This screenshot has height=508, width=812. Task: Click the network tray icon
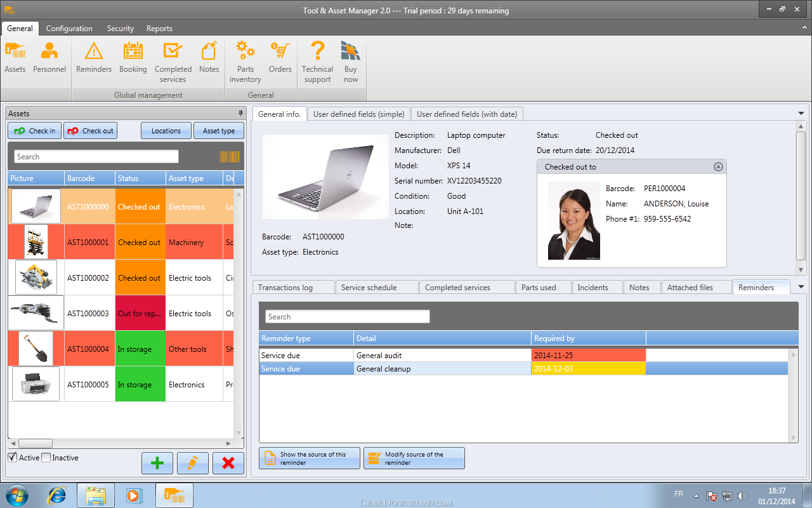728,496
